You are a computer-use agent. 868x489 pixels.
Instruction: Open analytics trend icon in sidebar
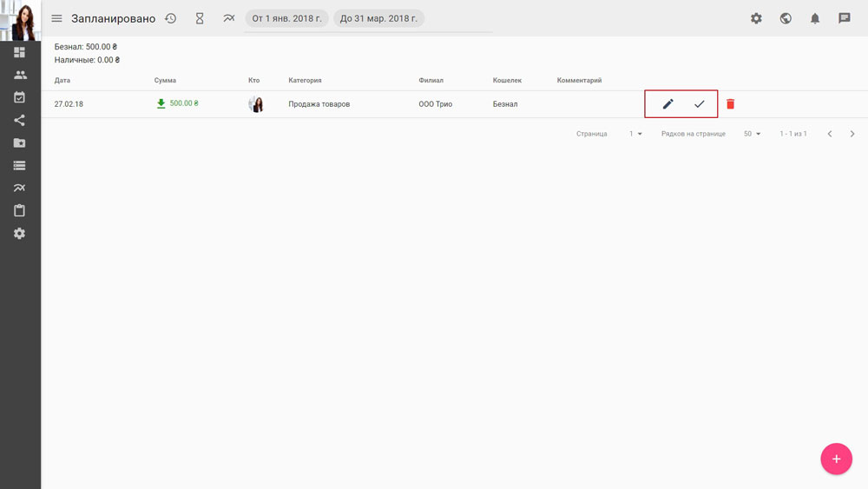coord(19,188)
